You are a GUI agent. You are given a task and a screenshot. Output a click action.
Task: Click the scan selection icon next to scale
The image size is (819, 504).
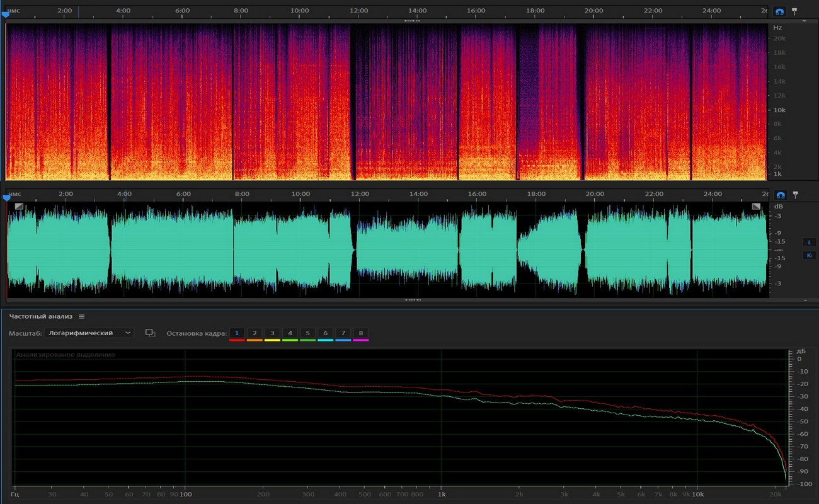(x=150, y=333)
